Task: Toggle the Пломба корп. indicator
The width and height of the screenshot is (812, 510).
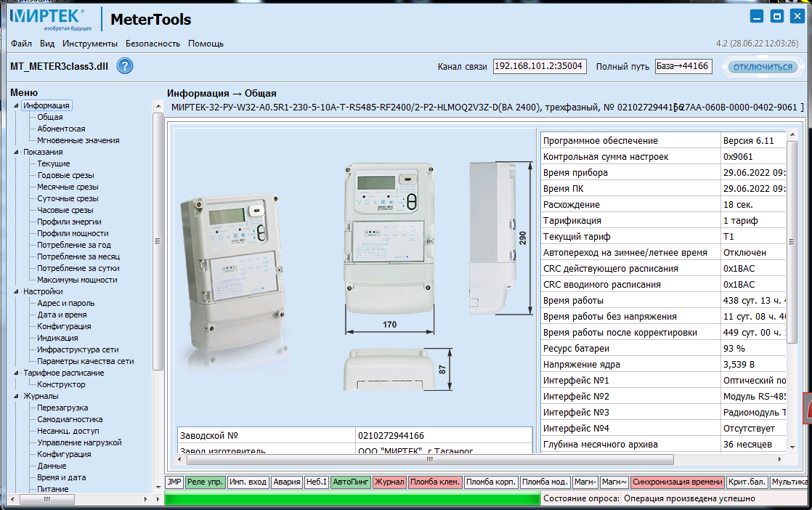Action: [491, 482]
